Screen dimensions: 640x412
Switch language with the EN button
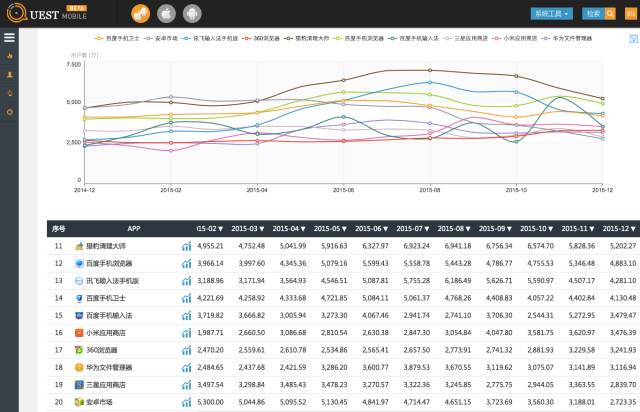631,14
